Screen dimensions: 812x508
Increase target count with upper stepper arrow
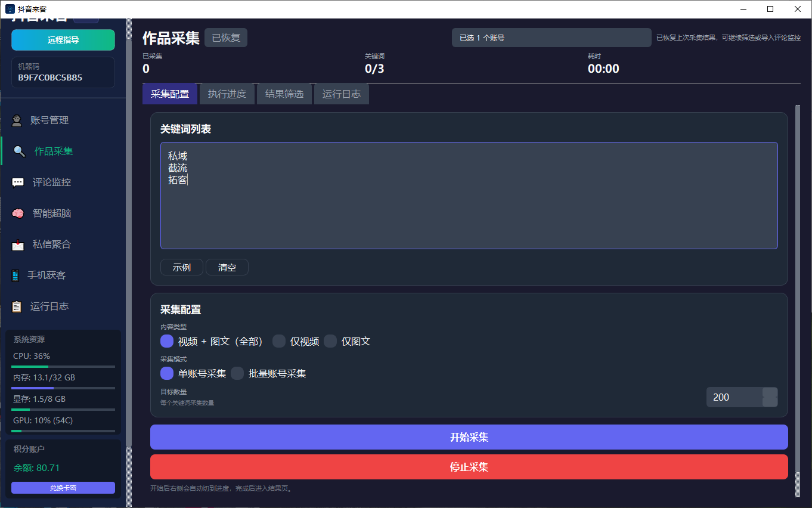770,392
